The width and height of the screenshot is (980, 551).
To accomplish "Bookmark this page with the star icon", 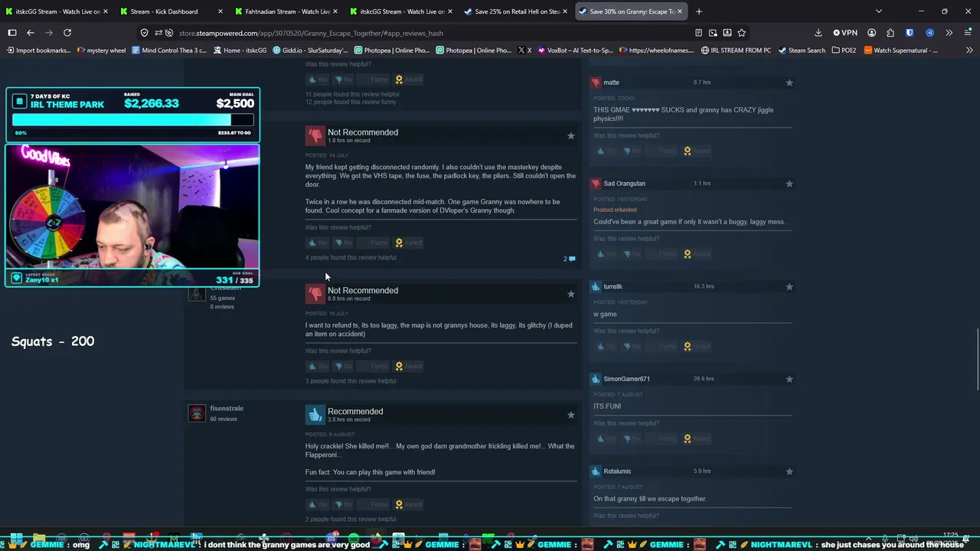I will click(741, 33).
